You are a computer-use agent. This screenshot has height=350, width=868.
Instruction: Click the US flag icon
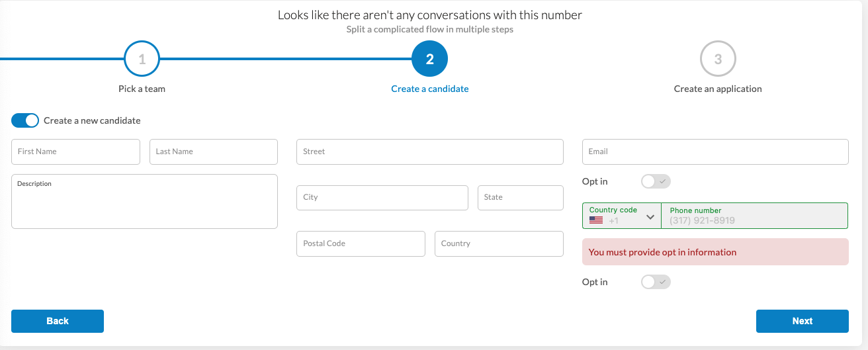(x=596, y=220)
